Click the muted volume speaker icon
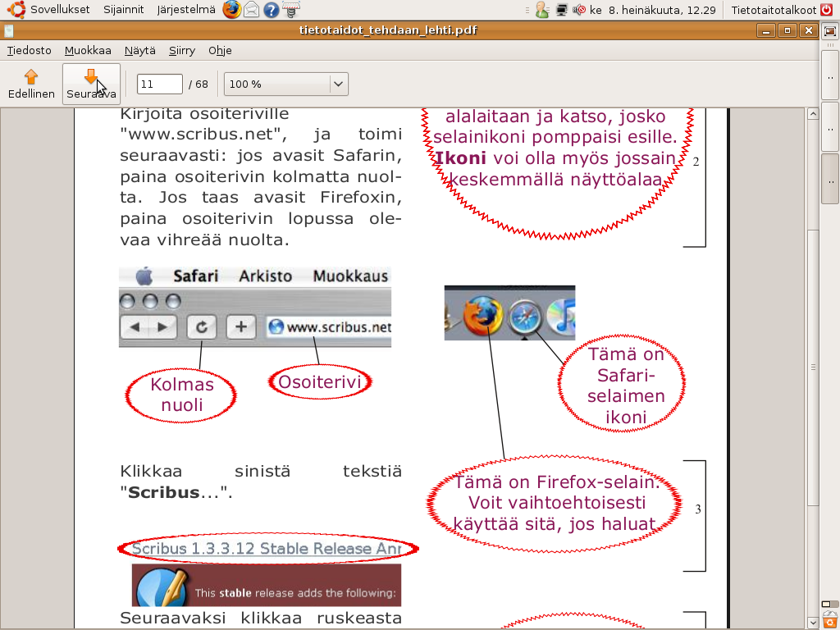This screenshot has height=630, width=840. click(578, 10)
